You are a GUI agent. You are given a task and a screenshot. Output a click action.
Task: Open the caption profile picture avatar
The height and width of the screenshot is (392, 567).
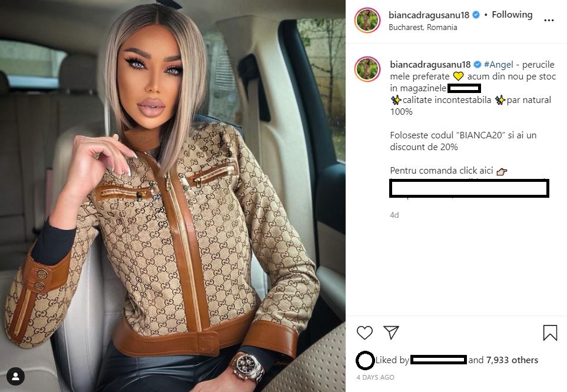pyautogui.click(x=367, y=69)
